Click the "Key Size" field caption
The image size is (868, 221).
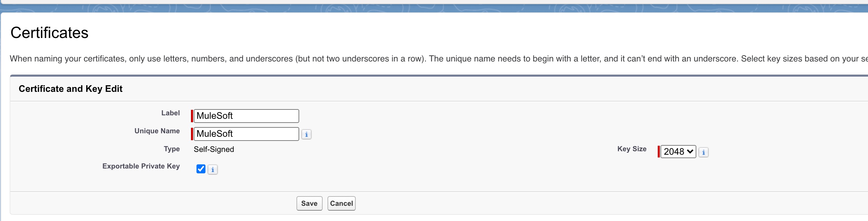[x=632, y=149]
